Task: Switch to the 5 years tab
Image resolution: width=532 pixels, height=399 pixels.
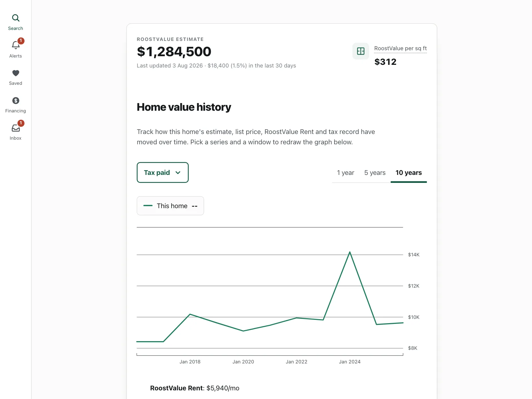Action: point(375,173)
